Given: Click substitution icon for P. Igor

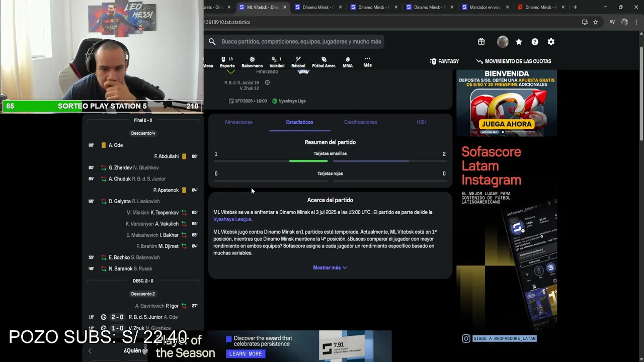Looking at the screenshot, I should [x=184, y=306].
